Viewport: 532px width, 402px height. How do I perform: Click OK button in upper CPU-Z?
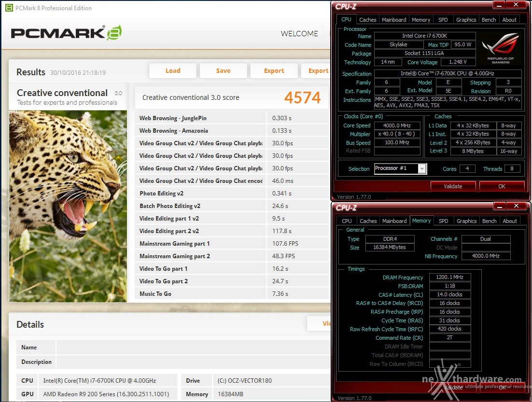pos(502,186)
